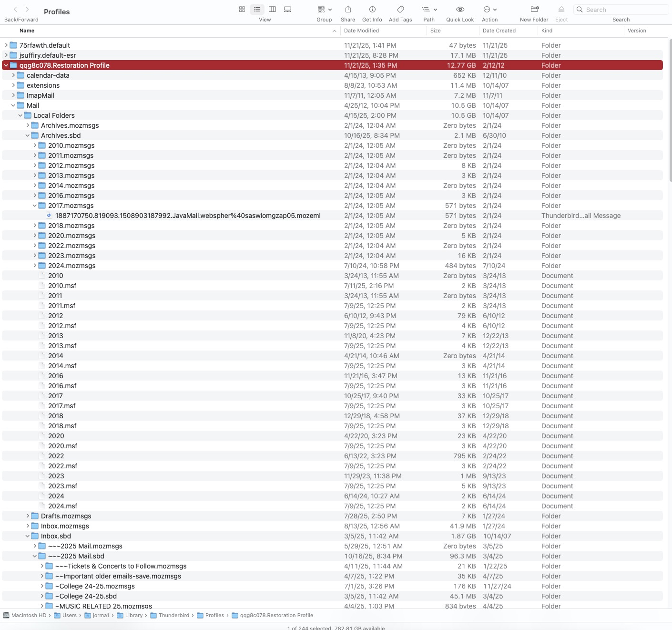Expand the extensions folder
Screen dimensions: 672x630
[13, 85]
